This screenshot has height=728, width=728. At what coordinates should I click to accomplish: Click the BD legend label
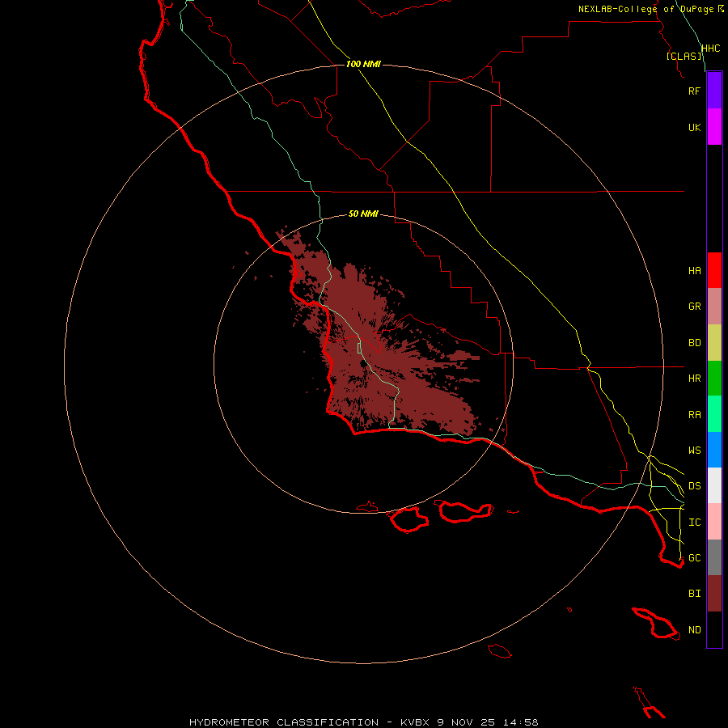(x=694, y=343)
